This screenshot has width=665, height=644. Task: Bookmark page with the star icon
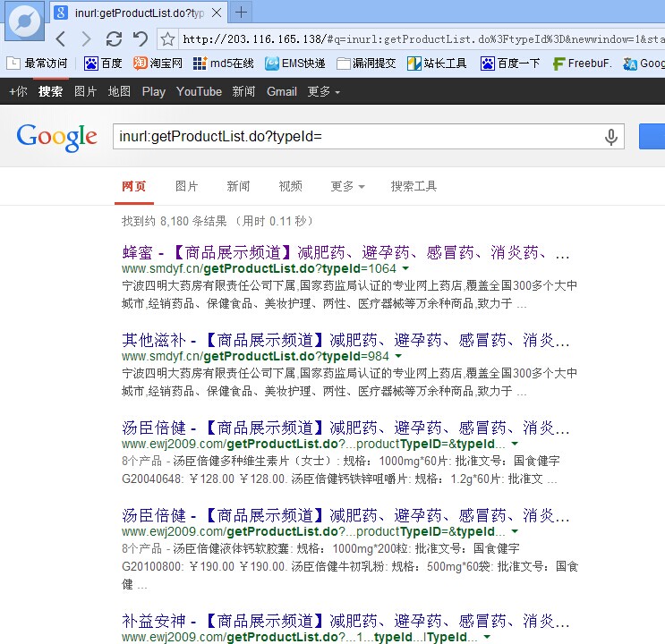[167, 39]
